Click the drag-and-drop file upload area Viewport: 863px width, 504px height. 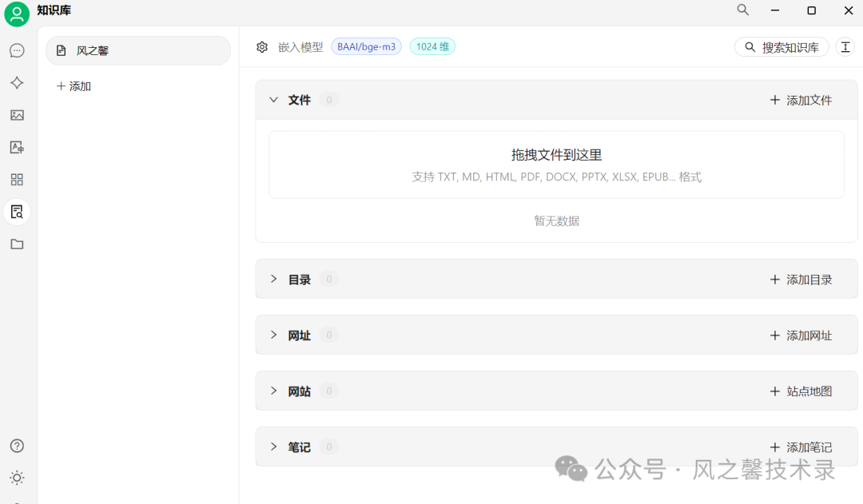(556, 165)
